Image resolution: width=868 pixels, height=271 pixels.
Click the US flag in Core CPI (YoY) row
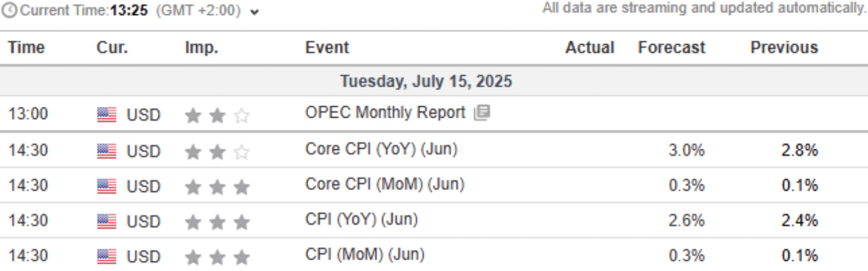(x=107, y=151)
